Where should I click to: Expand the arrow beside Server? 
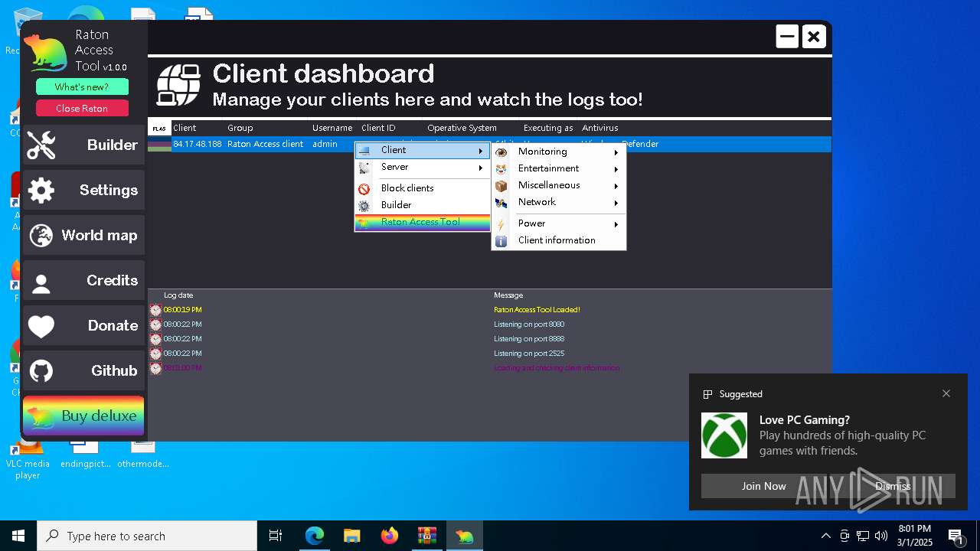click(x=481, y=168)
